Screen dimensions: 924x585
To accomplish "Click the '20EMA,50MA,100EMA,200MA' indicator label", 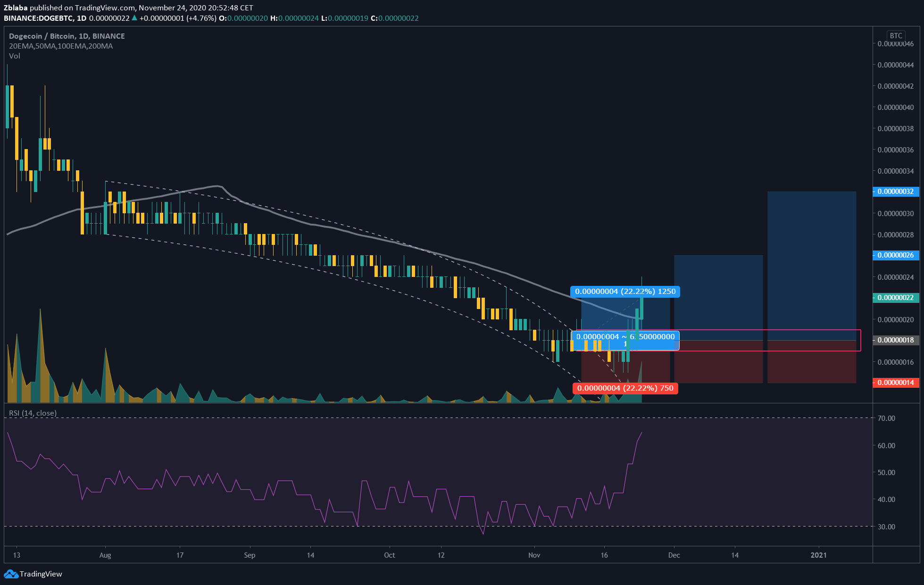I will click(61, 46).
